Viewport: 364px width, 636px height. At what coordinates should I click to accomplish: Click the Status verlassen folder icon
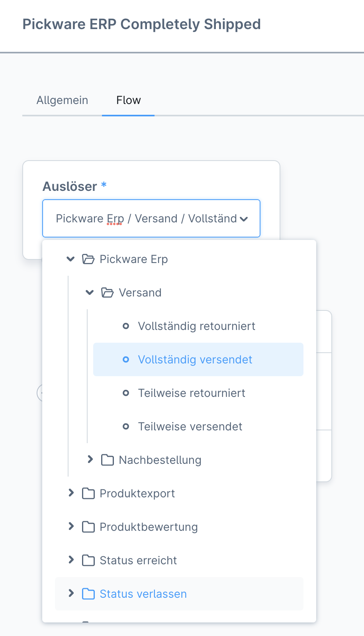[x=88, y=594]
